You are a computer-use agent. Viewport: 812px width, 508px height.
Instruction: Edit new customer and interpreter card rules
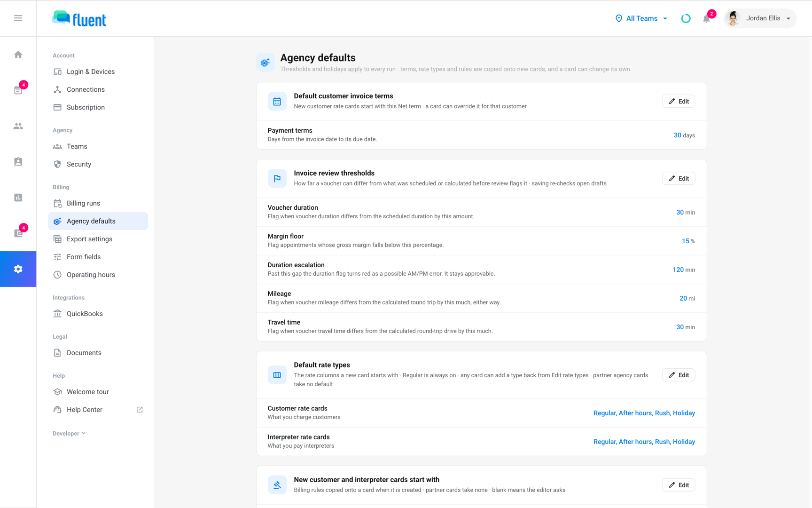coord(679,485)
